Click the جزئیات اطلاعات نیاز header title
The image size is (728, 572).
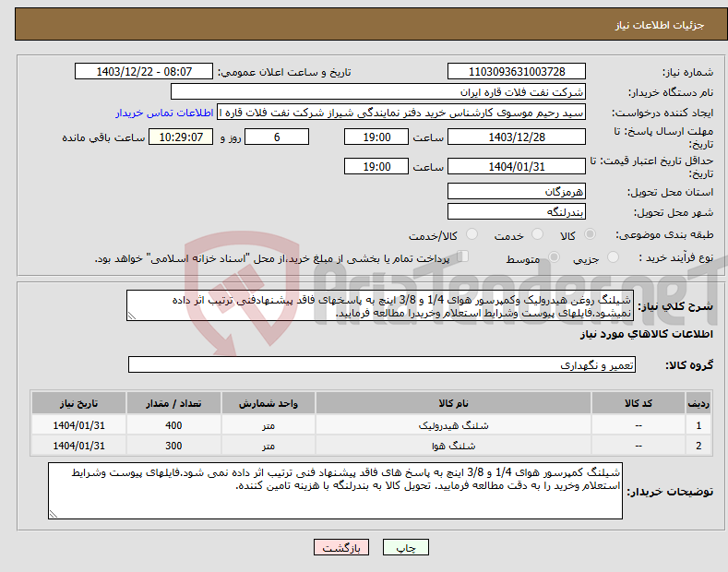(x=660, y=25)
